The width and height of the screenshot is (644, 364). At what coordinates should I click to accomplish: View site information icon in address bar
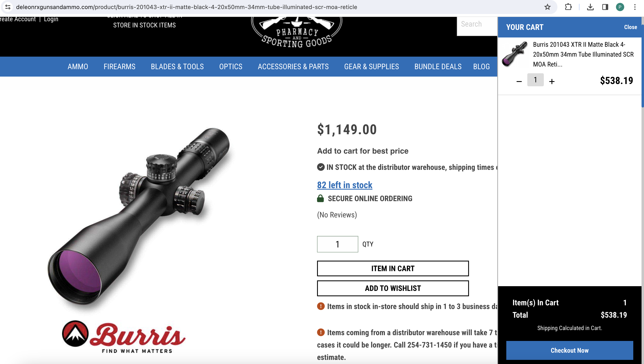tap(8, 7)
